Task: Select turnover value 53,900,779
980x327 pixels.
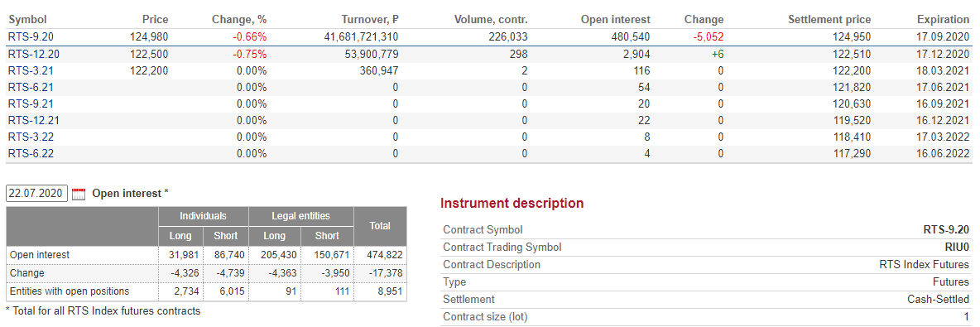Action: 372,54
